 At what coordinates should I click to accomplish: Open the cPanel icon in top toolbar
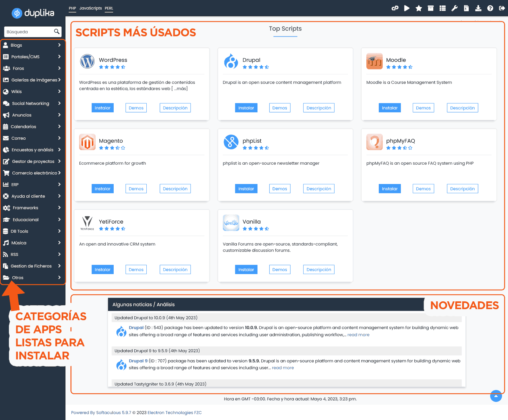click(395, 8)
